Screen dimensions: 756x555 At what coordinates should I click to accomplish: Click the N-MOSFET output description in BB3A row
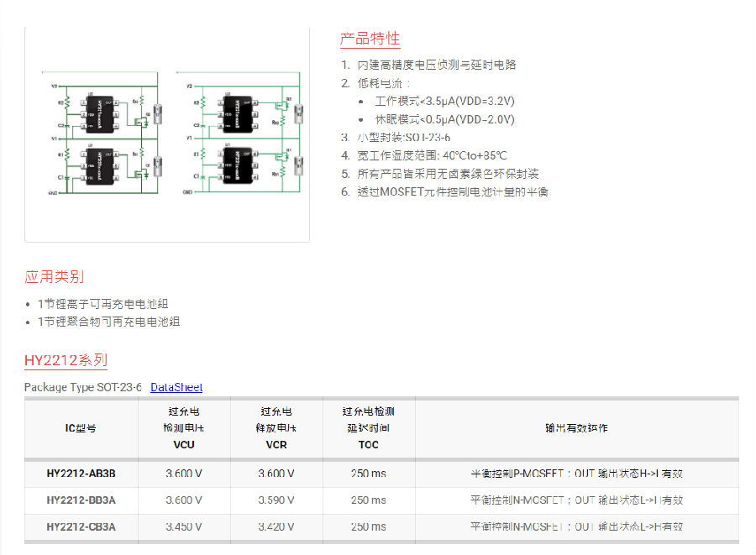576,500
